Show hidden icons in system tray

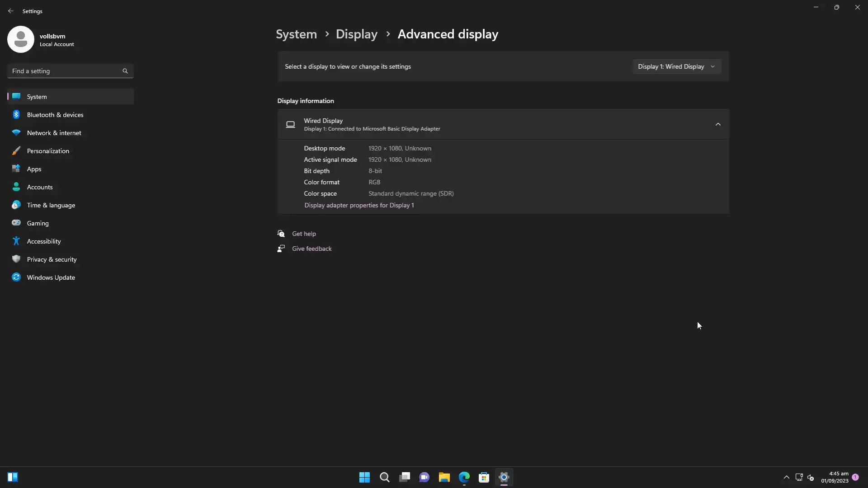point(786,477)
